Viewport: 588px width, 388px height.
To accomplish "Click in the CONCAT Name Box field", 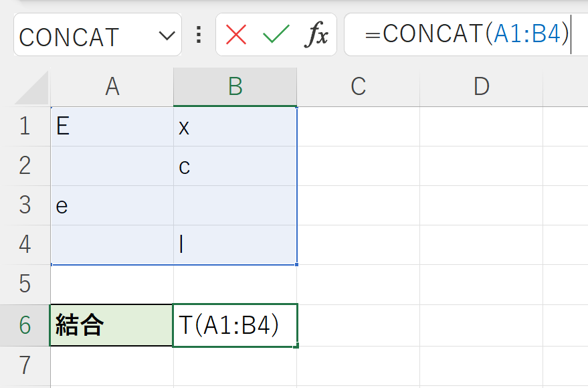I will [x=80, y=35].
